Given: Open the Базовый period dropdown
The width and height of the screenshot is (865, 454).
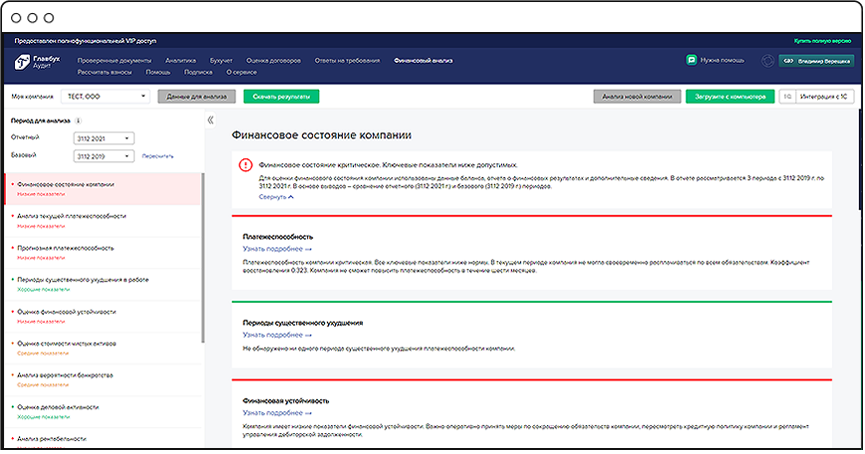Looking at the screenshot, I should (104, 156).
